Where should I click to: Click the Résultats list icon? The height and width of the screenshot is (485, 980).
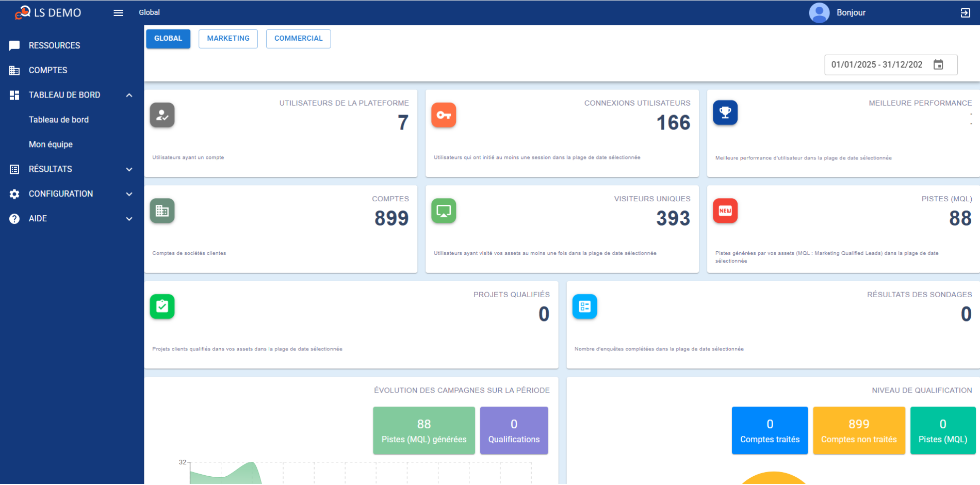pos(14,169)
